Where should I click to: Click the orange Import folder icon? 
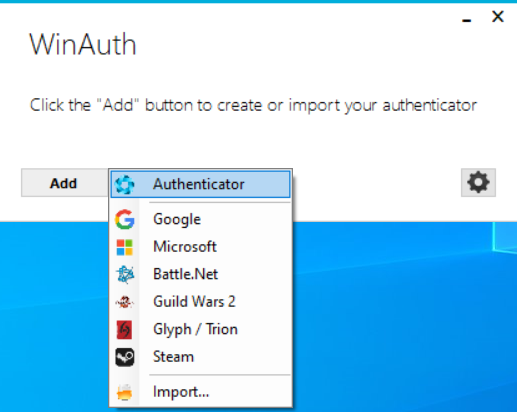[124, 392]
